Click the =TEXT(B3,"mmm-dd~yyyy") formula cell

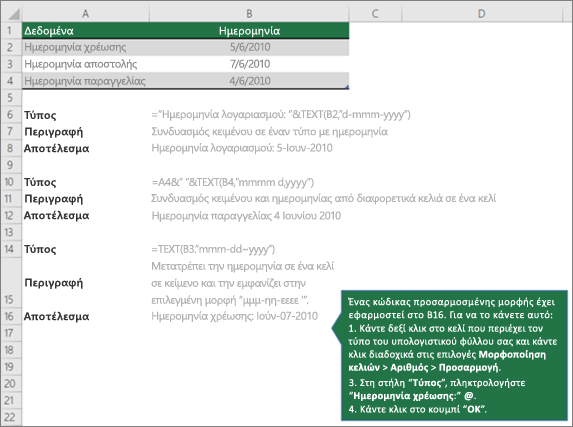point(213,249)
